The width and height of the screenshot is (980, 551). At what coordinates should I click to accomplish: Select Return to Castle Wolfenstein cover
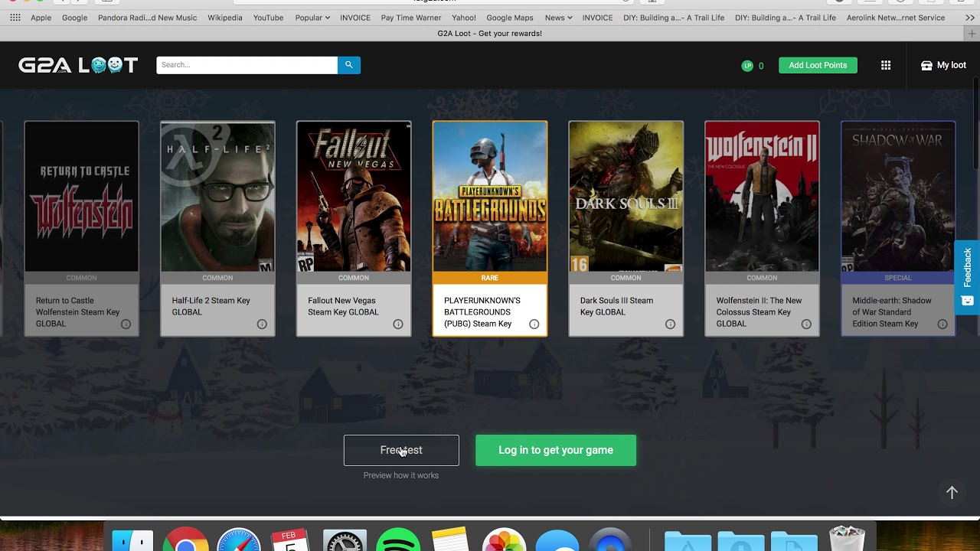pos(82,197)
